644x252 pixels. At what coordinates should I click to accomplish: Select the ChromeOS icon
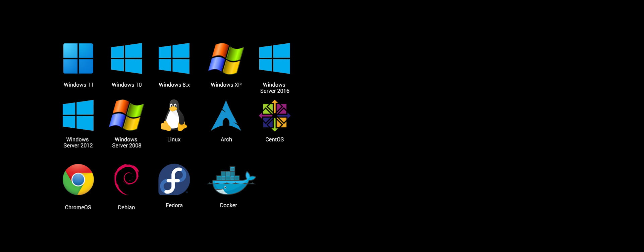coord(78,179)
